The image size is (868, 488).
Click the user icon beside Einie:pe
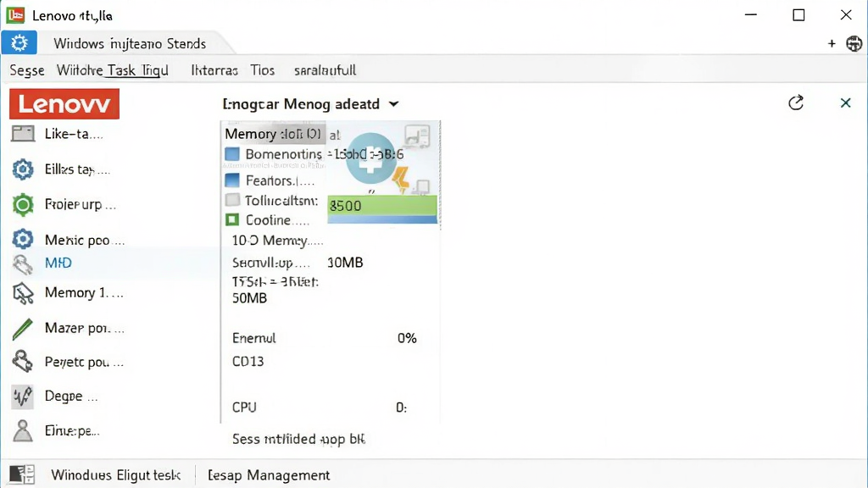(x=23, y=430)
